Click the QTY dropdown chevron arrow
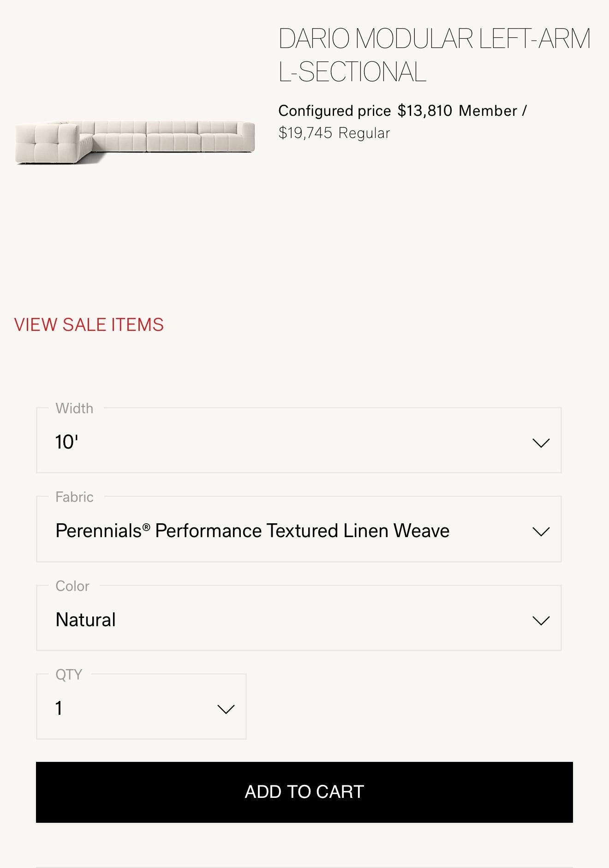 click(226, 709)
